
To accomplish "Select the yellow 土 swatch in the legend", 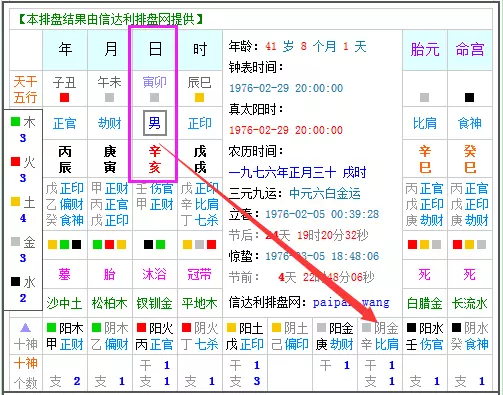I will [15, 202].
